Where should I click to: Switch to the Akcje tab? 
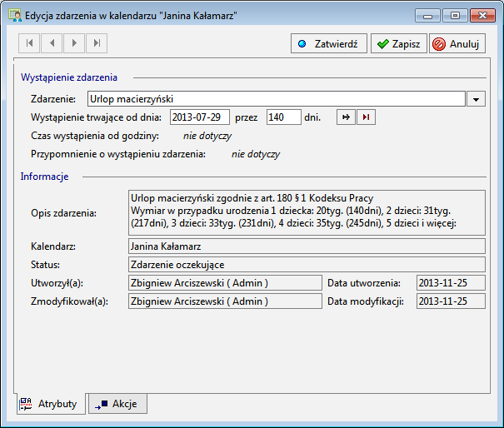click(x=117, y=404)
